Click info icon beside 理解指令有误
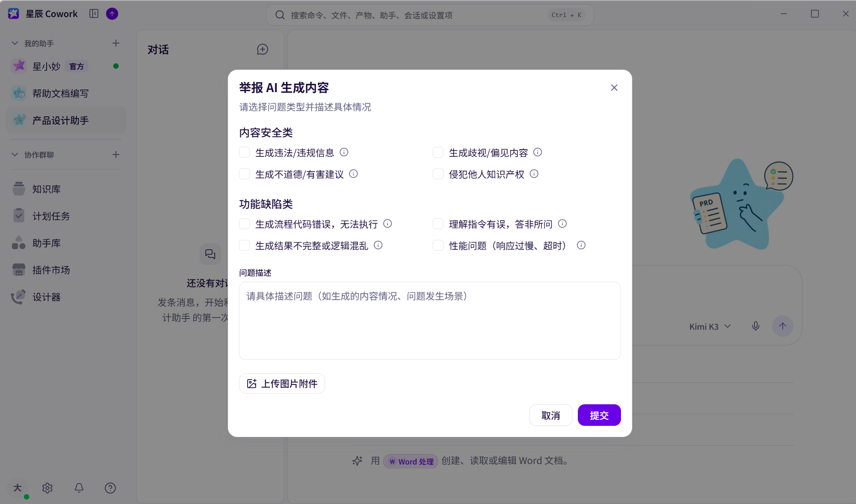The image size is (856, 504). [x=562, y=224]
